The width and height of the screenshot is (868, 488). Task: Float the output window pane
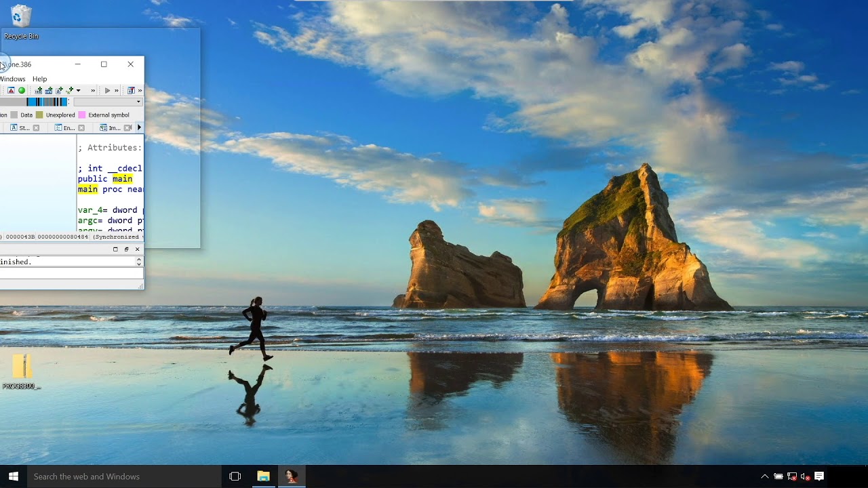point(126,249)
